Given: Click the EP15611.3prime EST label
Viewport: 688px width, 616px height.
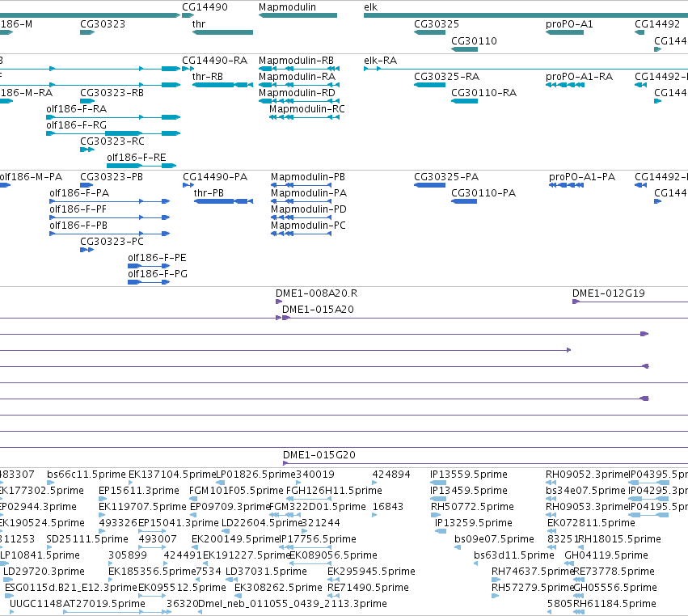Looking at the screenshot, I should [139, 491].
